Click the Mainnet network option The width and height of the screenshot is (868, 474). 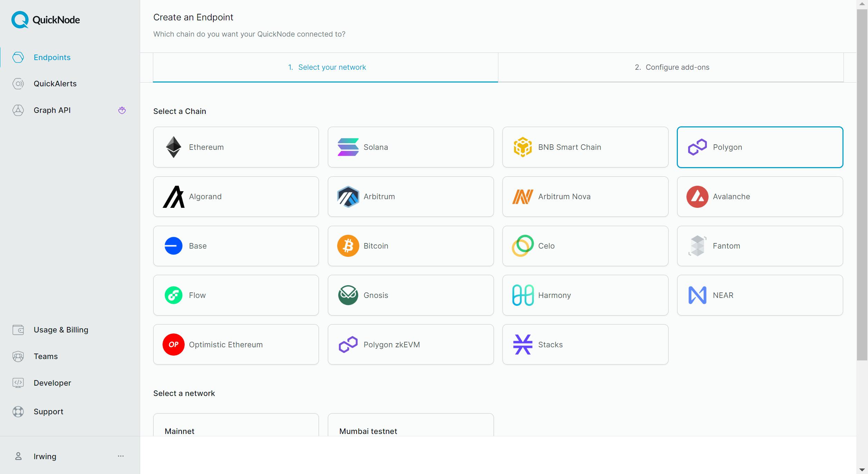(x=236, y=432)
